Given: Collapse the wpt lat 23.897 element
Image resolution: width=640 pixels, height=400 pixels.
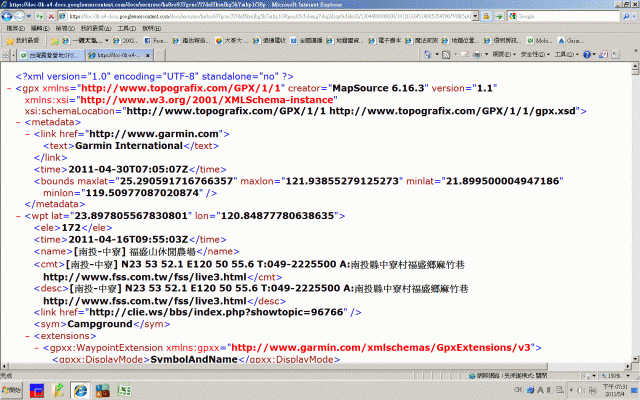Looking at the screenshot, I should [18, 216].
